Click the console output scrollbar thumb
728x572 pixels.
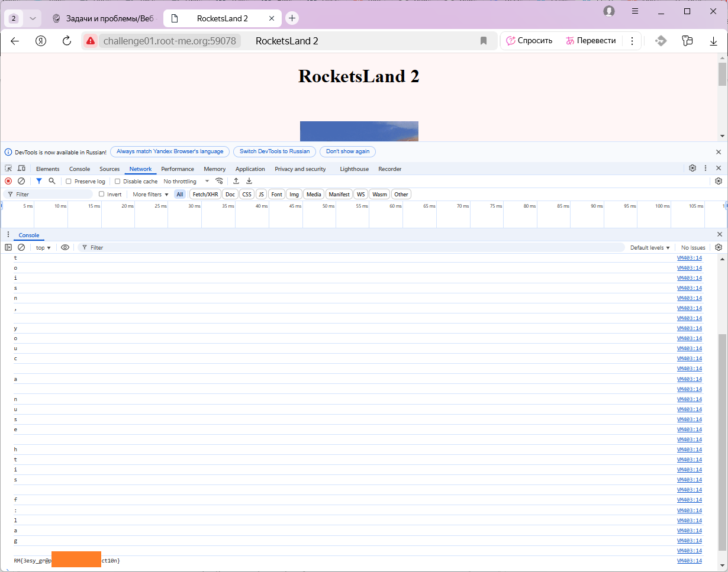pyautogui.click(x=722, y=441)
